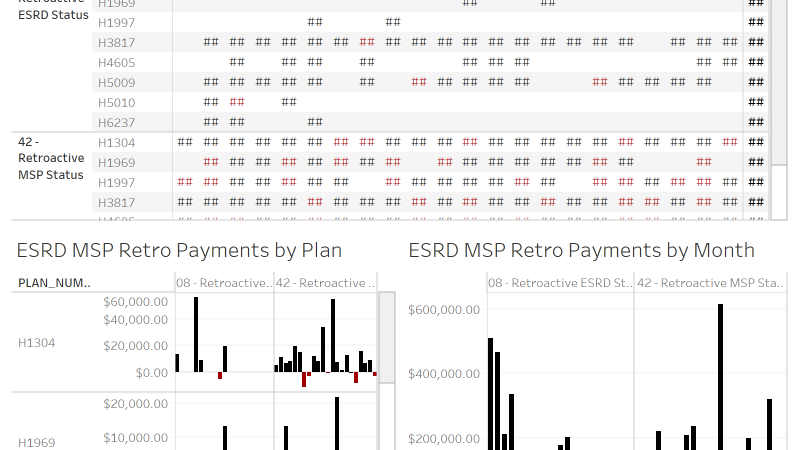The image size is (800, 450).
Task: Click the $60,000.00 axis label
Action: click(135, 302)
